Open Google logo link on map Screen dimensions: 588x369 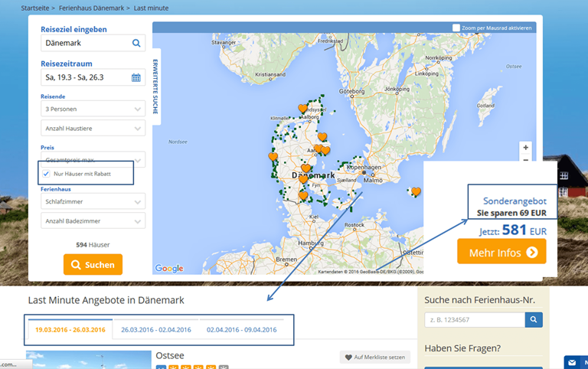click(169, 268)
